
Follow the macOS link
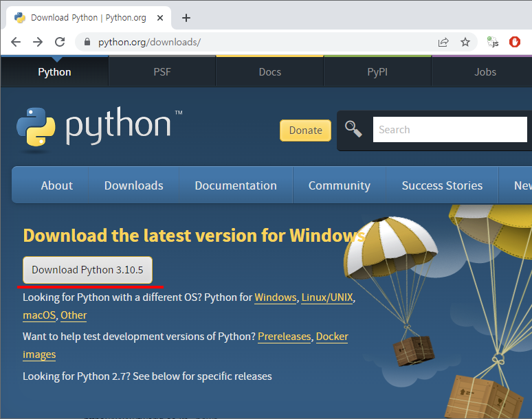click(x=39, y=315)
